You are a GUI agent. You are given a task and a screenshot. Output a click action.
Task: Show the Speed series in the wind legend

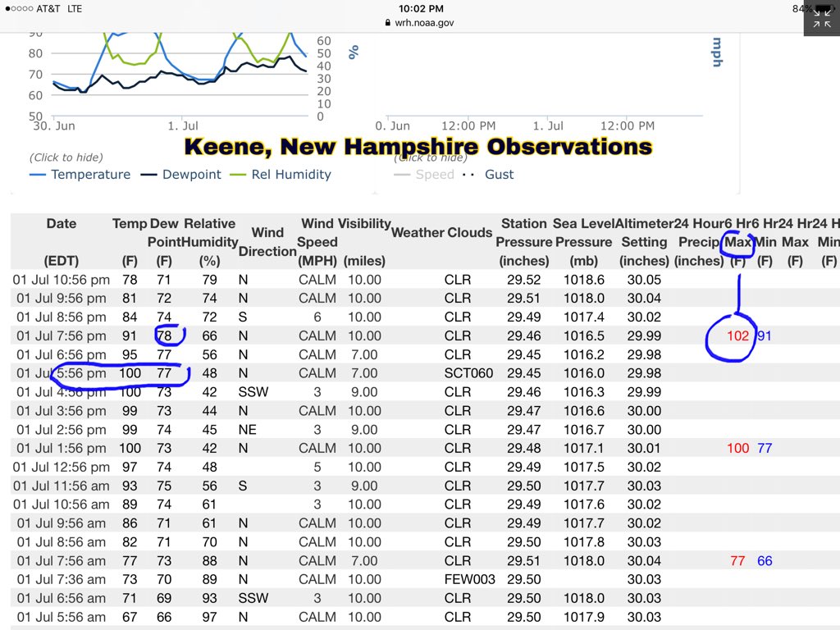click(424, 175)
